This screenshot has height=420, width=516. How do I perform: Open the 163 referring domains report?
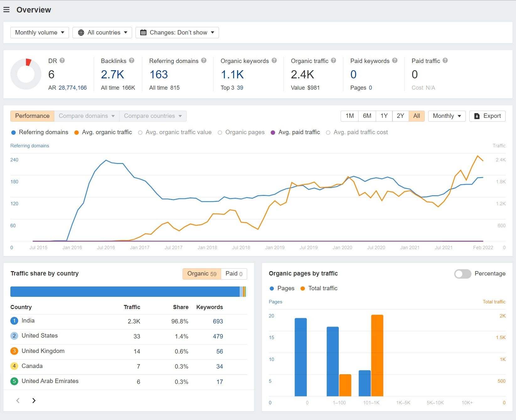coord(159,75)
